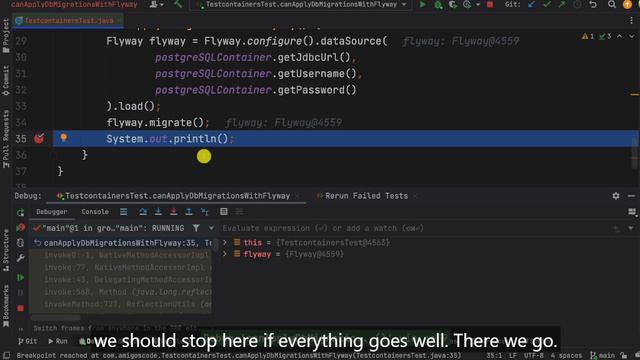Open Debug panel gear options

tap(616, 196)
